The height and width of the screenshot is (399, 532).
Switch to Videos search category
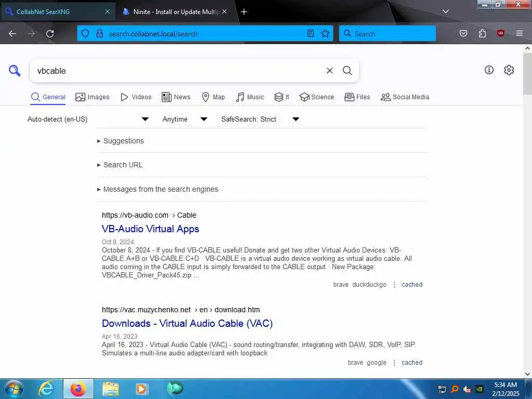[x=136, y=97]
